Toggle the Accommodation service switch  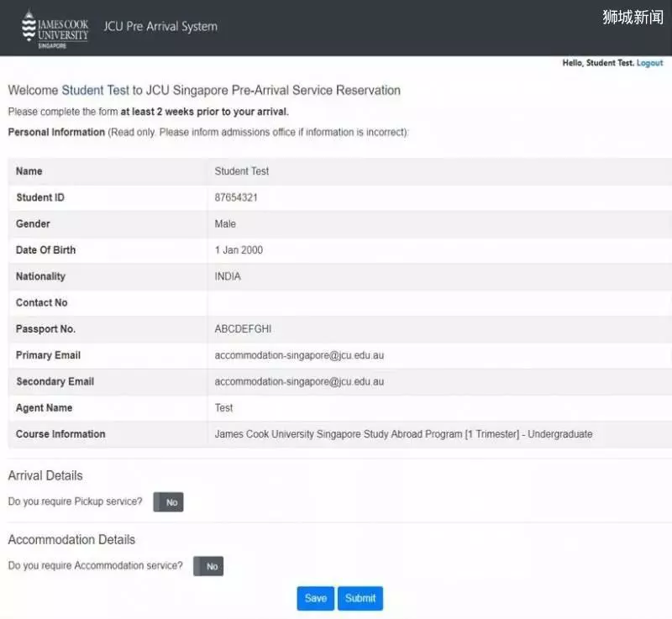pyautogui.click(x=208, y=566)
